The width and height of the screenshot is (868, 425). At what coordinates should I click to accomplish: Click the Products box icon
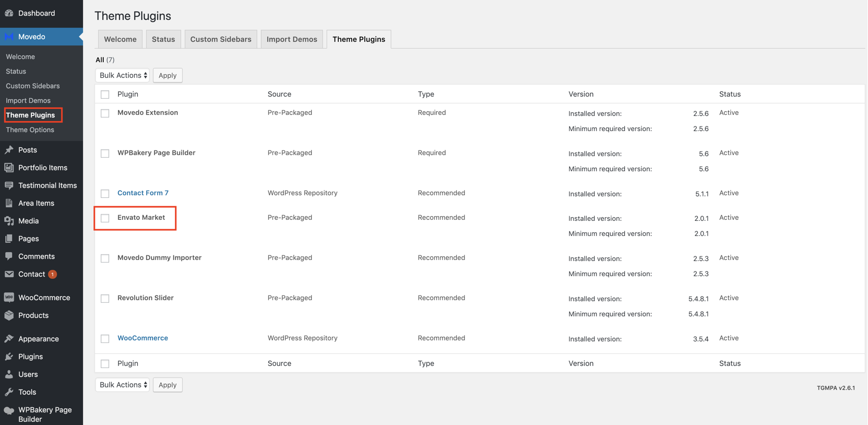tap(9, 315)
